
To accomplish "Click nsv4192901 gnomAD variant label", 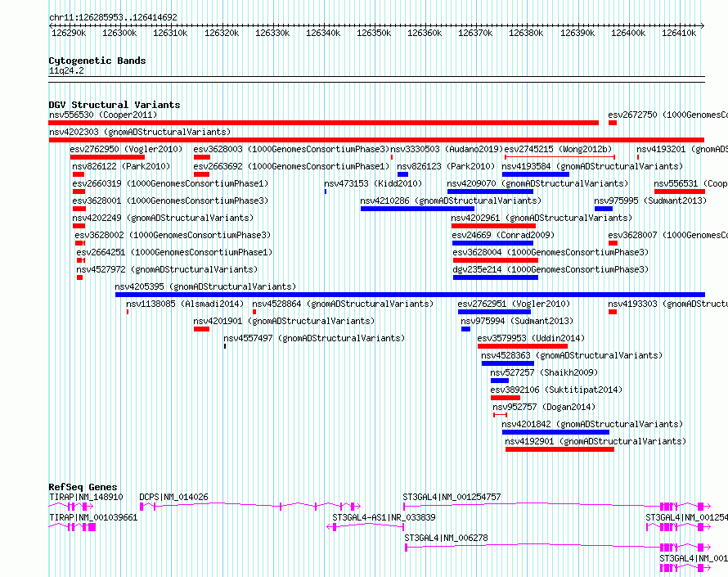I will click(595, 441).
